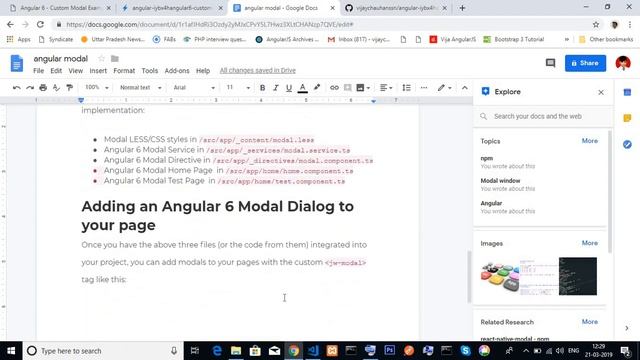Open the comment history icon
This screenshot has width=640, height=360.
pyautogui.click(x=550, y=63)
